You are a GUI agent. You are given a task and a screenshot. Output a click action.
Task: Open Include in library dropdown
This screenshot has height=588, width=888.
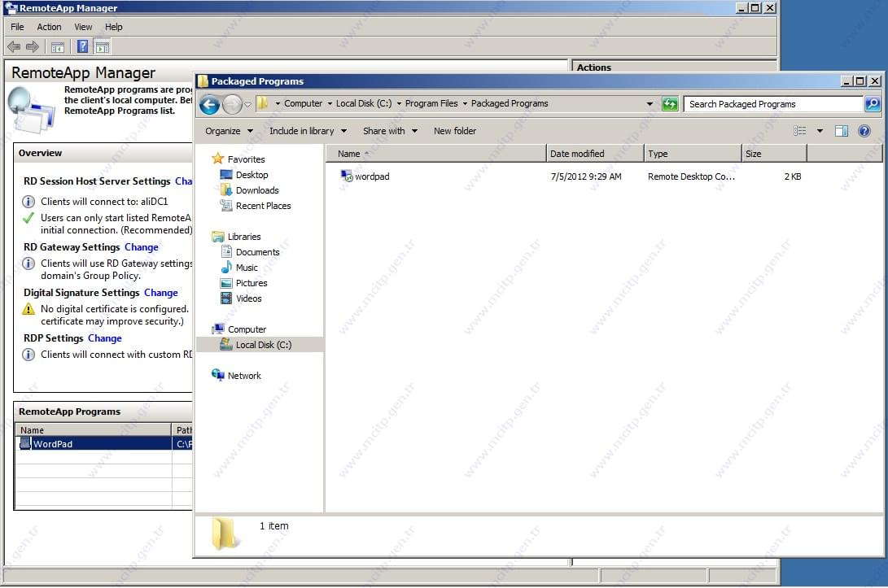pyautogui.click(x=308, y=131)
